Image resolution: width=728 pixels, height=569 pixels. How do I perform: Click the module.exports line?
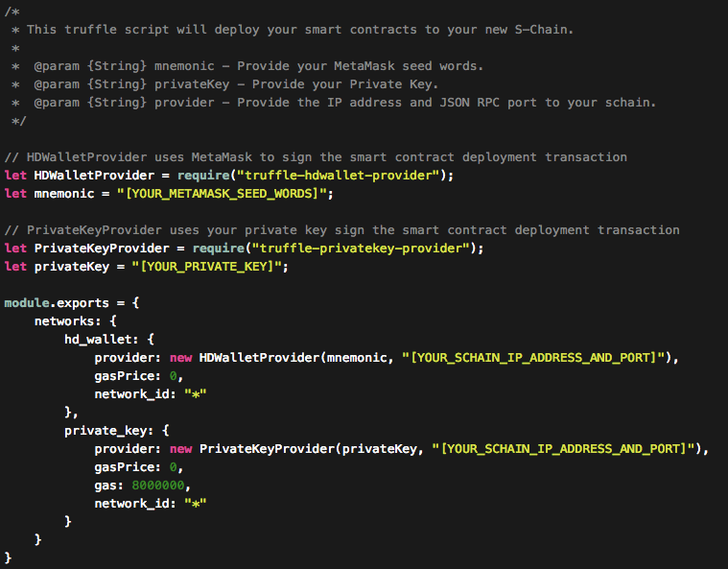[x=73, y=303]
